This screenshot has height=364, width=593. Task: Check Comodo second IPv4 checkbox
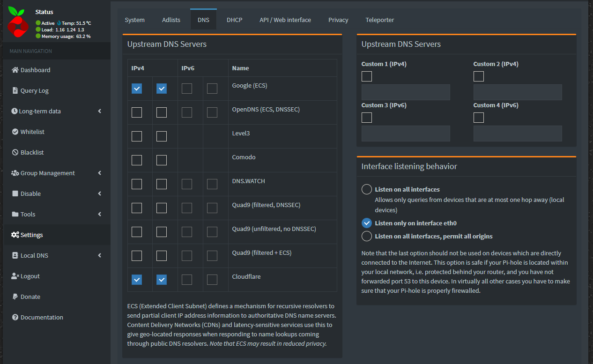162,160
